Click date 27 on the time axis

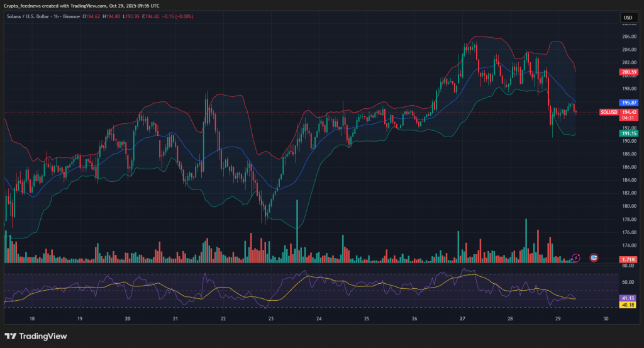(462, 319)
